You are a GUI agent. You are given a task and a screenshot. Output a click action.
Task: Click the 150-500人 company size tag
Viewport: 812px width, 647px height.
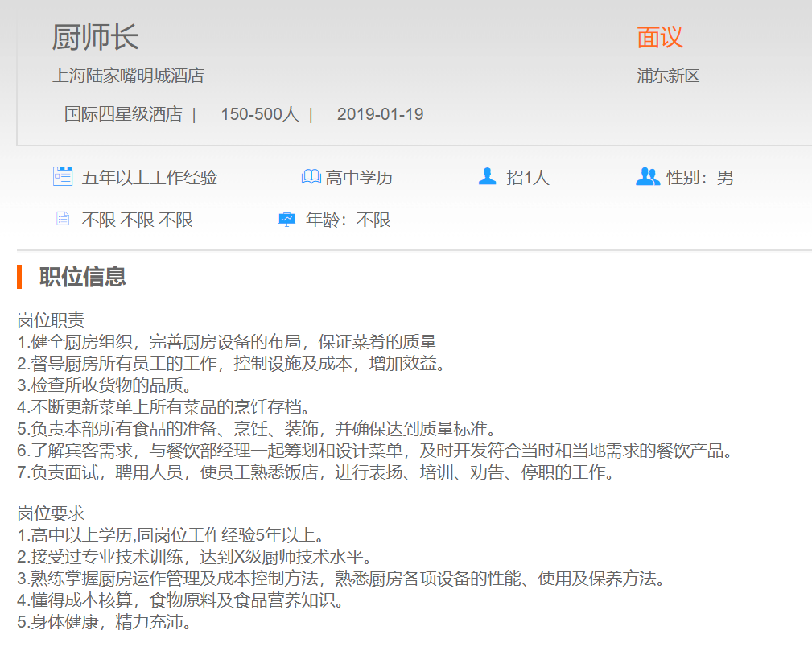(x=259, y=114)
